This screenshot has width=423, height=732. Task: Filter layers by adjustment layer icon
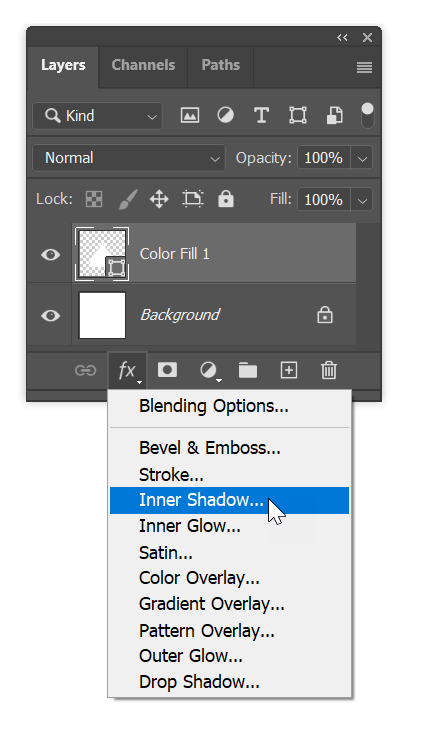tap(226, 115)
